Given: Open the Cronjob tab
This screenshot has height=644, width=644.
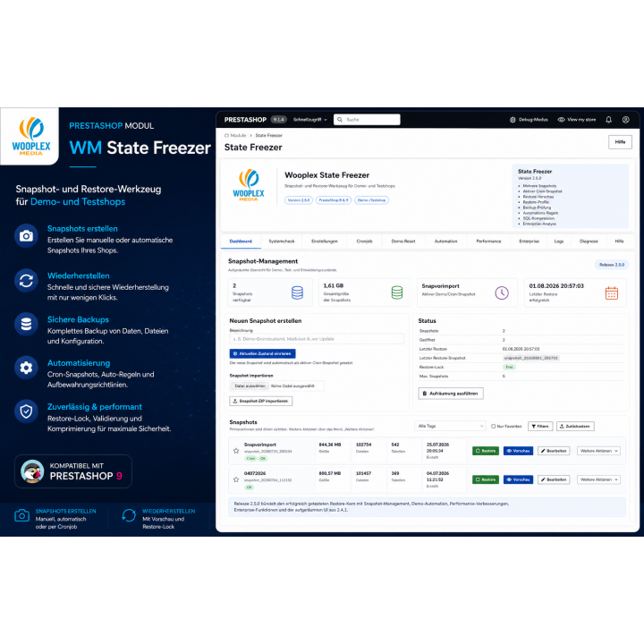Looking at the screenshot, I should (x=364, y=241).
